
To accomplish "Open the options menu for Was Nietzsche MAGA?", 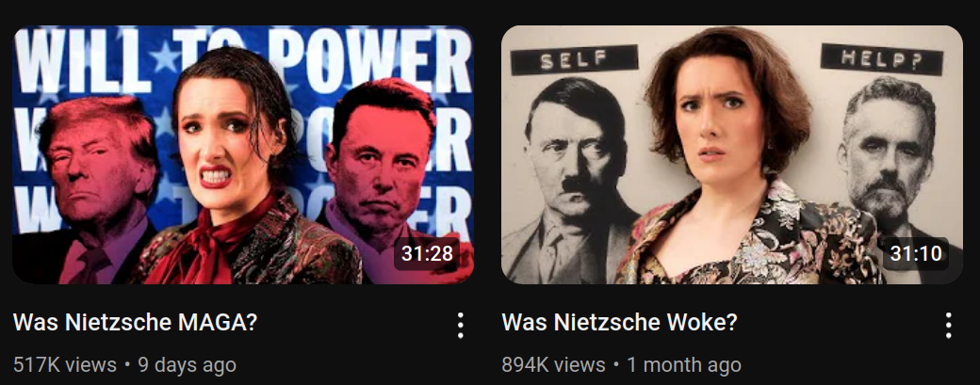I will pos(460,325).
